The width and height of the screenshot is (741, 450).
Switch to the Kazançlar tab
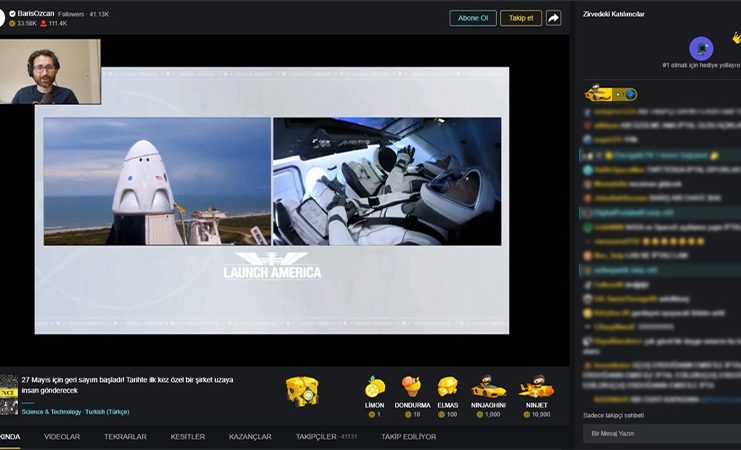(x=250, y=437)
